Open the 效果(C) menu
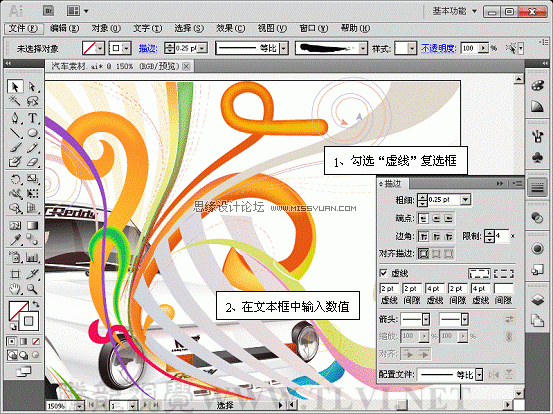The height and width of the screenshot is (414, 553). [x=231, y=28]
